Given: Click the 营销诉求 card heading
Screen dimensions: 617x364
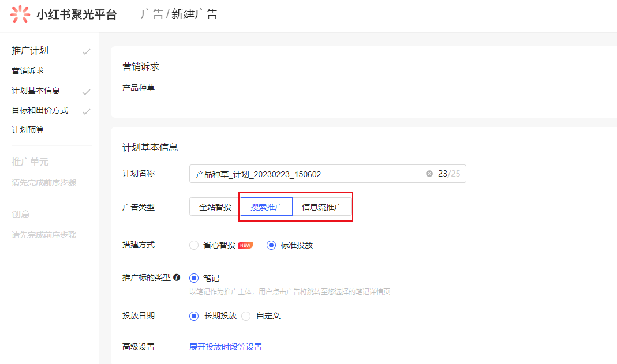Looking at the screenshot, I should [141, 67].
